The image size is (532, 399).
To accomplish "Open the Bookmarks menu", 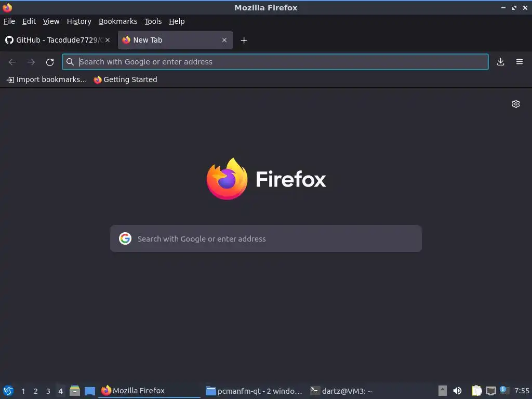I will (118, 21).
